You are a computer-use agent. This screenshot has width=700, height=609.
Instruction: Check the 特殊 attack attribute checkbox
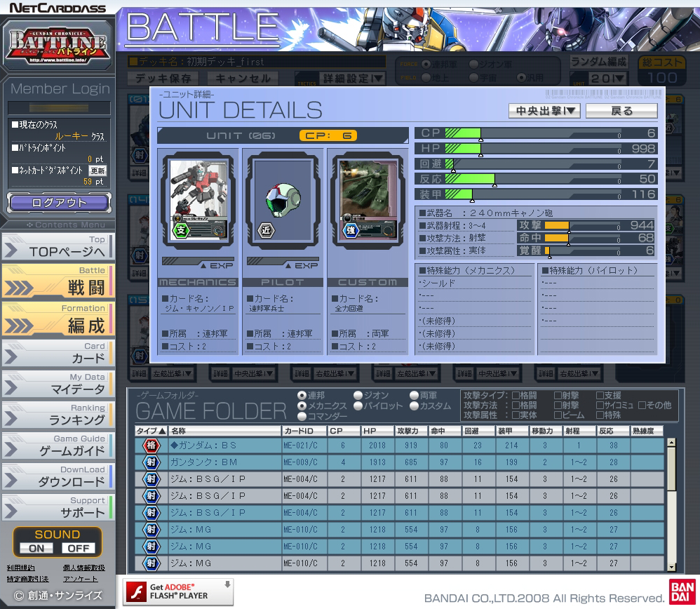click(x=600, y=415)
